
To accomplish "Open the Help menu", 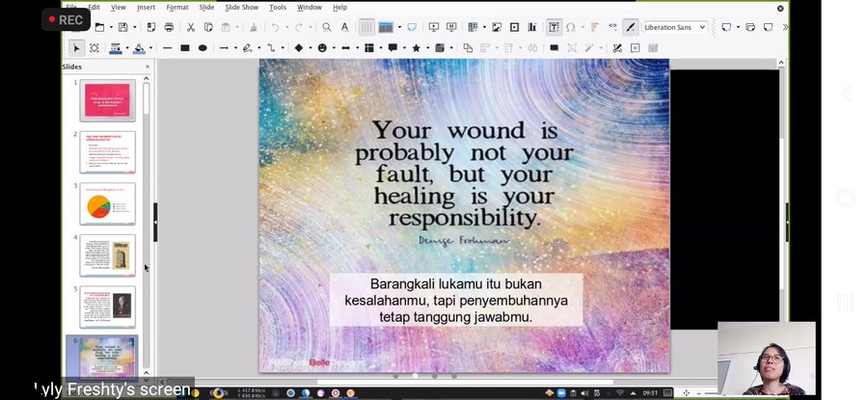I will pos(339,7).
